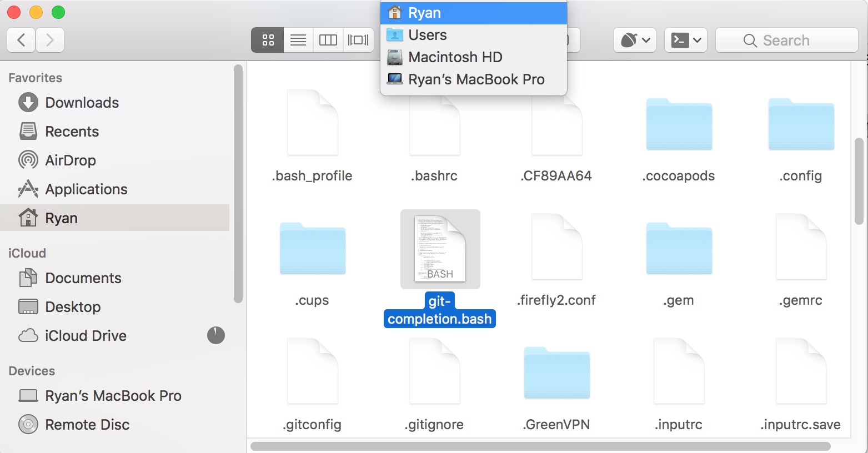
Task: Open Applications in the sidebar
Action: (x=115, y=189)
